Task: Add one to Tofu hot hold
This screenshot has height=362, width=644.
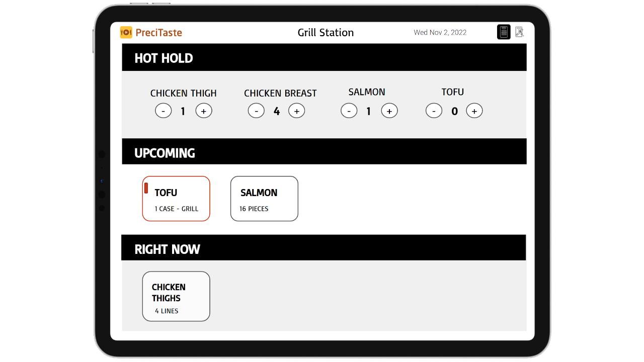Action: click(x=474, y=111)
